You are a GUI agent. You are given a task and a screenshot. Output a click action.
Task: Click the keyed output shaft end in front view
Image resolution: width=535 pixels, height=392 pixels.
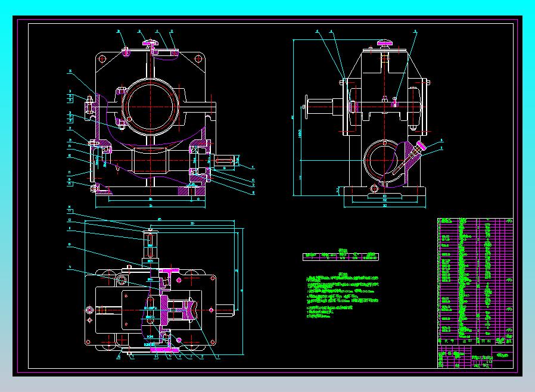[x=223, y=160]
